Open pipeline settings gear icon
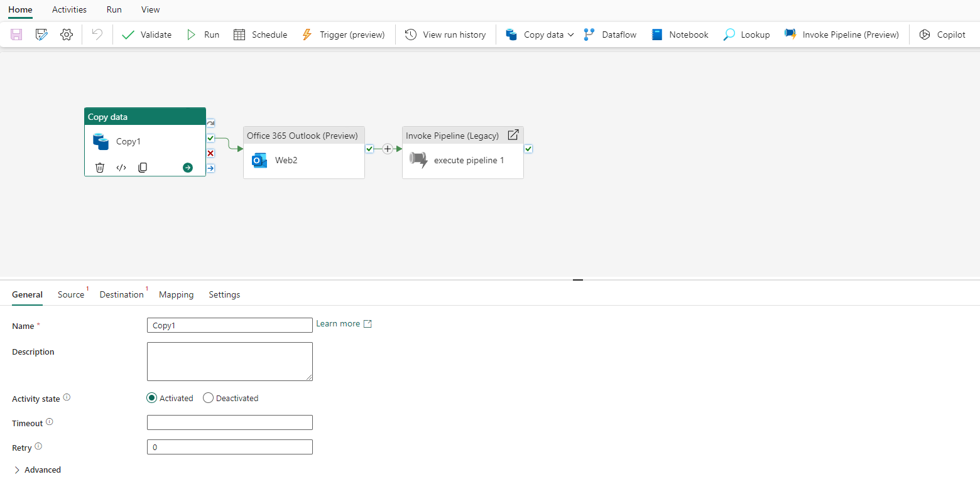This screenshot has width=980, height=489. coord(67,35)
